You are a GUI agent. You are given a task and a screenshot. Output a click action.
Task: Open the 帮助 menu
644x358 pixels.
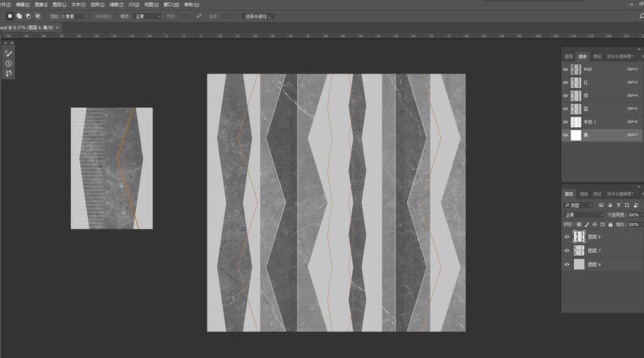point(191,4)
